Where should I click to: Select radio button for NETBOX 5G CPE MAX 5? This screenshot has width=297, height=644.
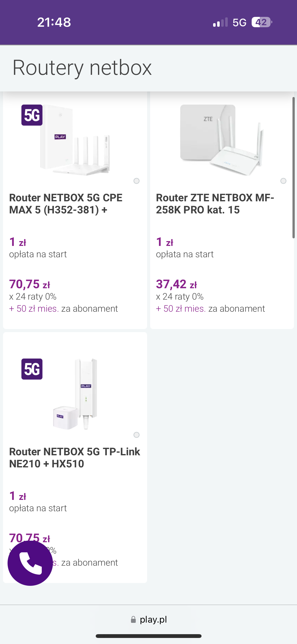point(137,181)
